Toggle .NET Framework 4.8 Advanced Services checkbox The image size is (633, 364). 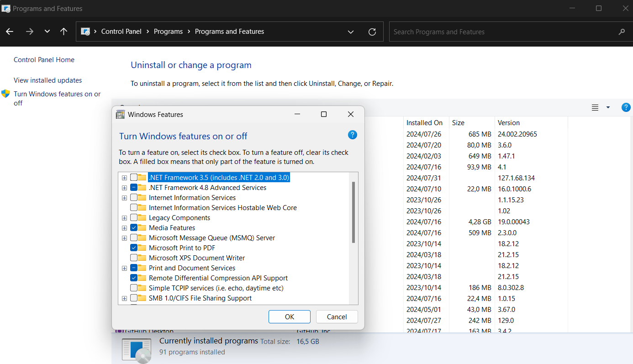tap(134, 187)
